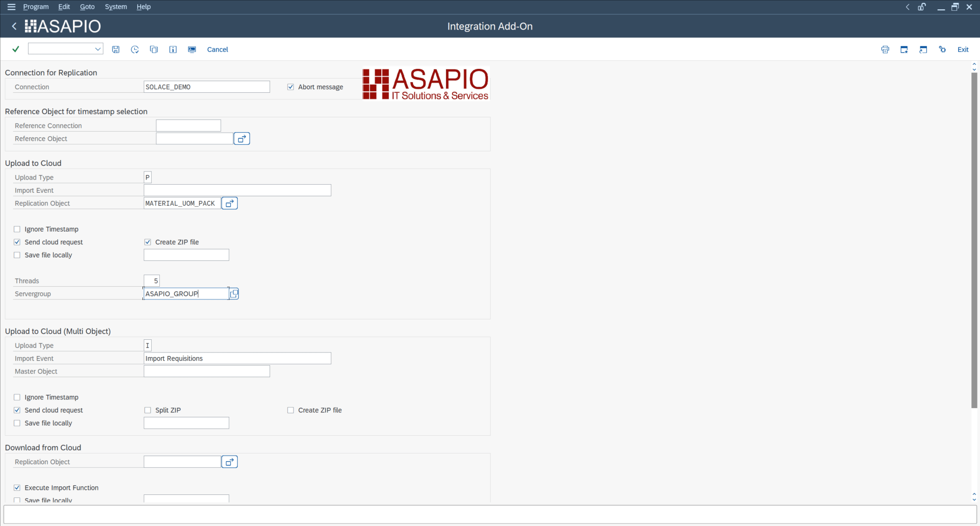
Task: Open the Goto menu
Action: 87,7
